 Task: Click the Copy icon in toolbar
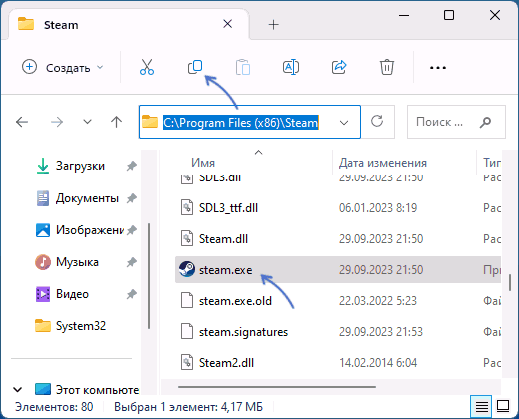(x=195, y=67)
